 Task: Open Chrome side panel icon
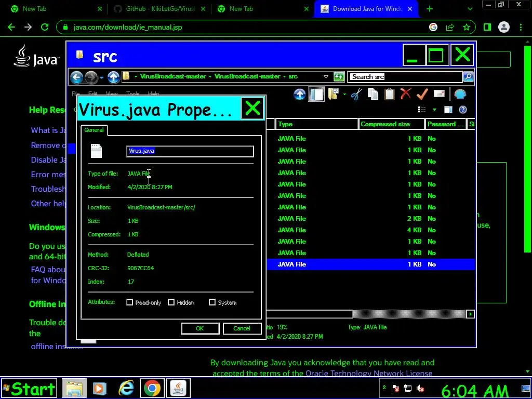pyautogui.click(x=487, y=27)
